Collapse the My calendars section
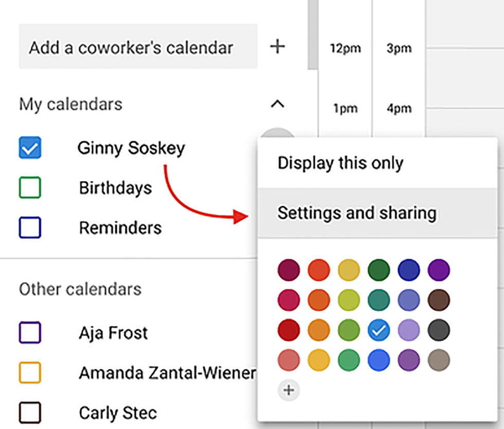The height and width of the screenshot is (429, 504). tap(277, 104)
